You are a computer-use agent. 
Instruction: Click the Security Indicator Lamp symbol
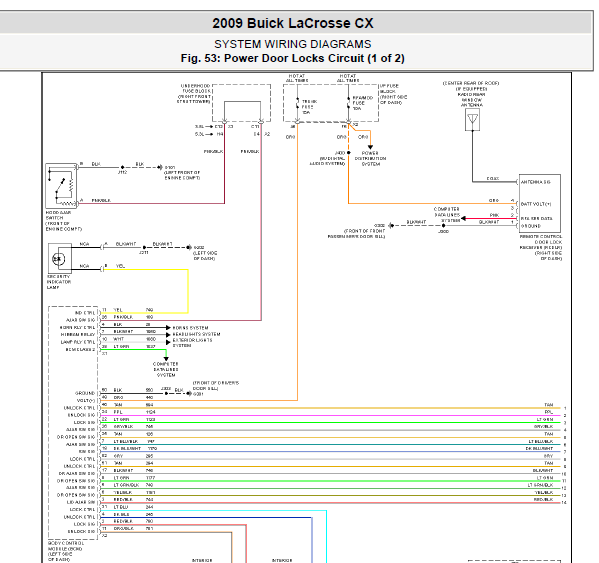tap(60, 259)
